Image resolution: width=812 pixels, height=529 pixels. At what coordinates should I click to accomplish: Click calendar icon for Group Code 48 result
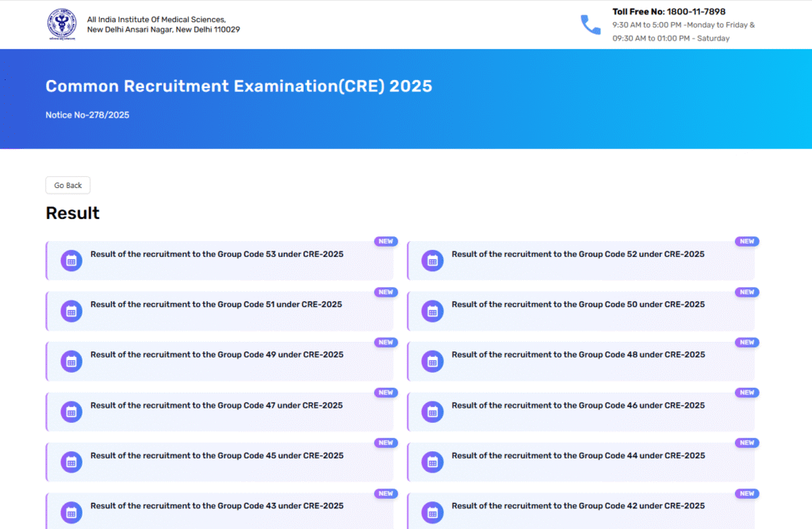coord(432,361)
